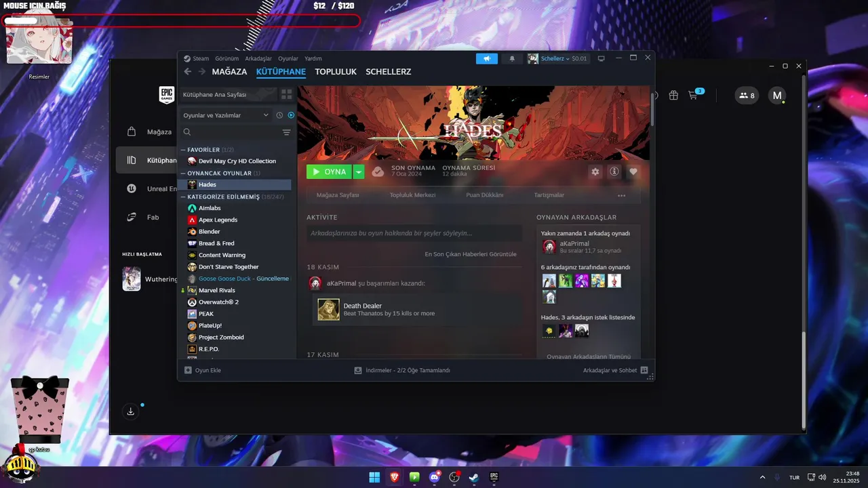Collapse OYNANCAK OYUNLAR category
The width and height of the screenshot is (868, 488).
pos(183,174)
